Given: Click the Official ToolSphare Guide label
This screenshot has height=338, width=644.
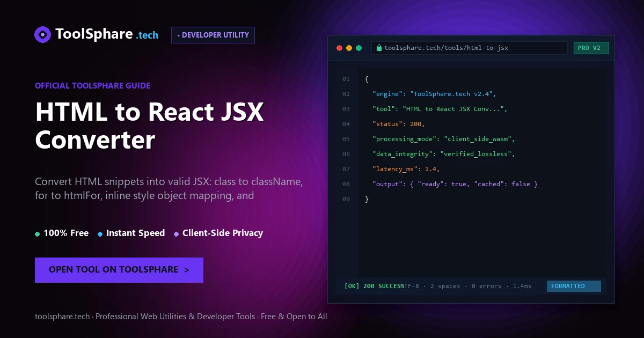Looking at the screenshot, I should tap(92, 85).
